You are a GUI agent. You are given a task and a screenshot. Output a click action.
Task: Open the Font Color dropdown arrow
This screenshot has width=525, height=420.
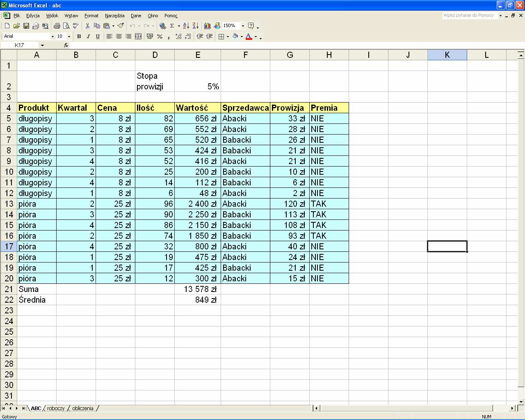256,37
